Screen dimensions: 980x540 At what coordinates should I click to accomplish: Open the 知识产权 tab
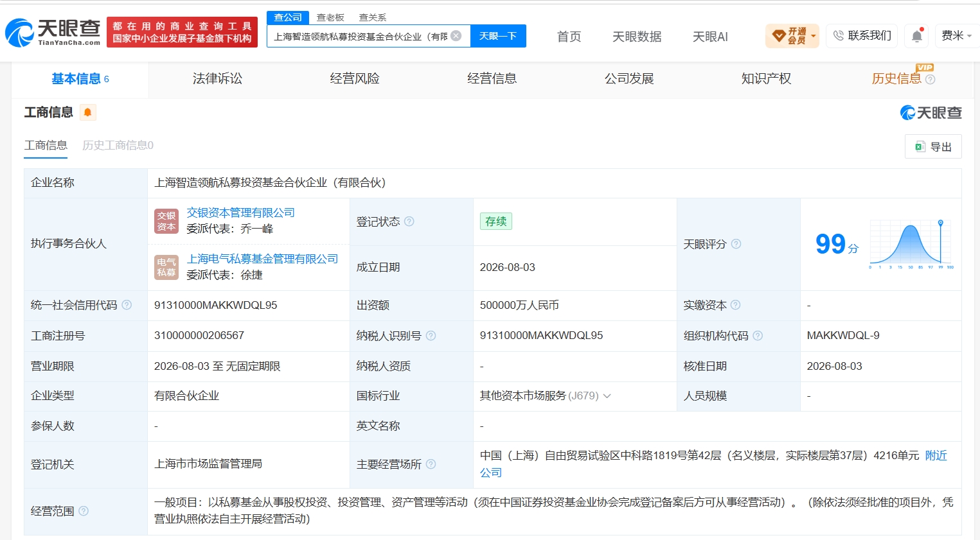[x=766, y=79]
